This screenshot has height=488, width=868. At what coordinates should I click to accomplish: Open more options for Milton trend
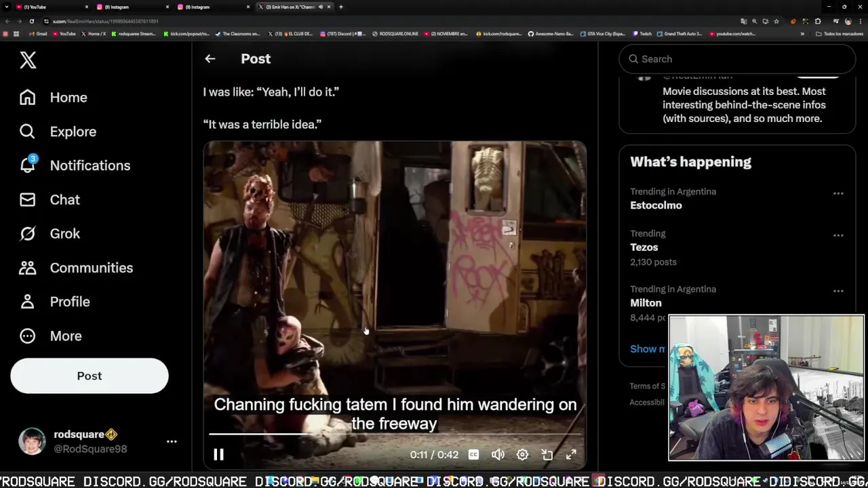(838, 291)
